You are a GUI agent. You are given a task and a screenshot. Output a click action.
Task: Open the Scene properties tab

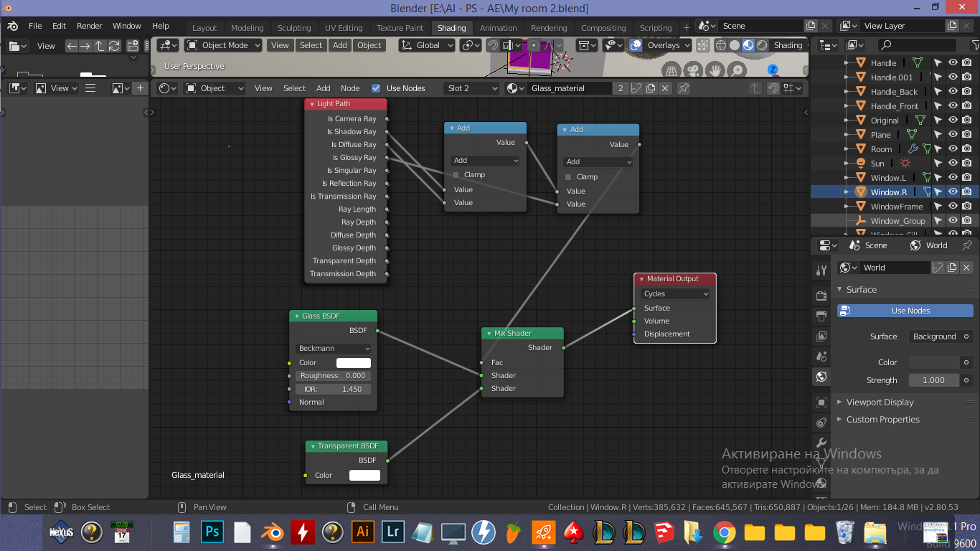click(821, 356)
